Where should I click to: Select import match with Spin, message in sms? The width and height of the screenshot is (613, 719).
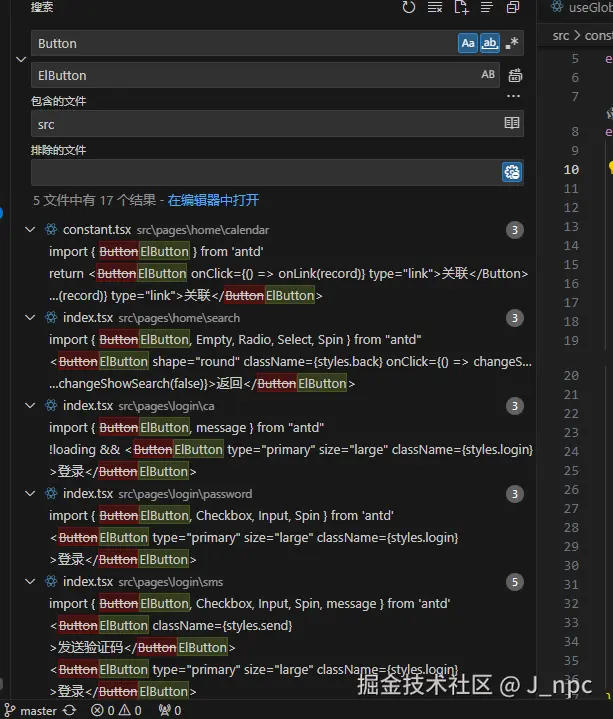[x=250, y=604]
